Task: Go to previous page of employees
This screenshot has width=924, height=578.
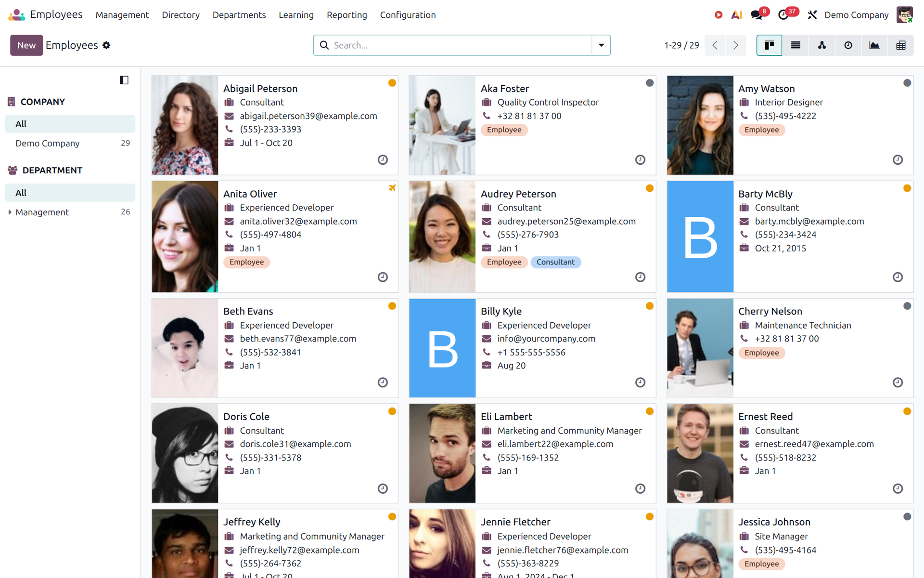Action: coord(715,45)
